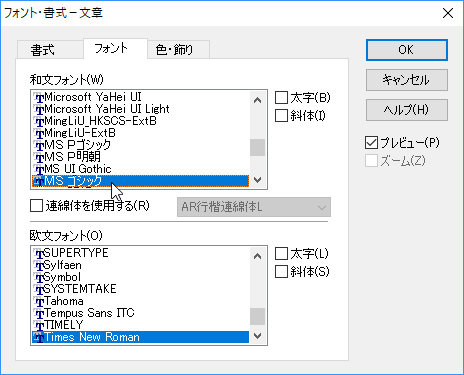This screenshot has width=464, height=375.
Task: Click TrueType icon beside Sylfaen
Action: point(39,266)
